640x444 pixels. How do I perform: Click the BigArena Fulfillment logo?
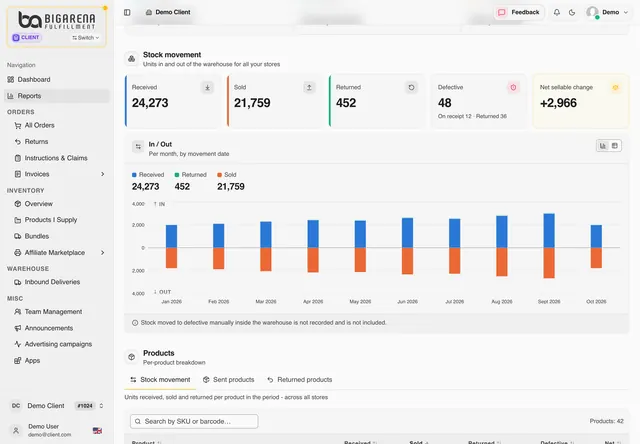click(x=57, y=20)
